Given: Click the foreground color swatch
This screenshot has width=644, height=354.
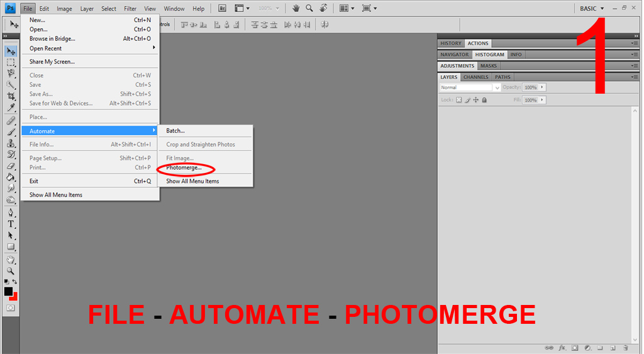Looking at the screenshot, I should coord(8,291).
